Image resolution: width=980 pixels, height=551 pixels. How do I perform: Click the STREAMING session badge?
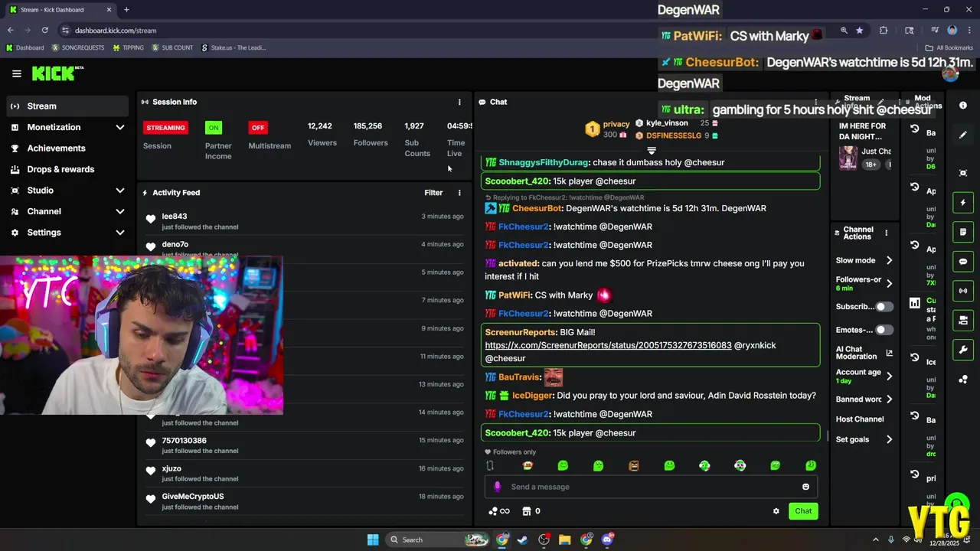(x=165, y=128)
